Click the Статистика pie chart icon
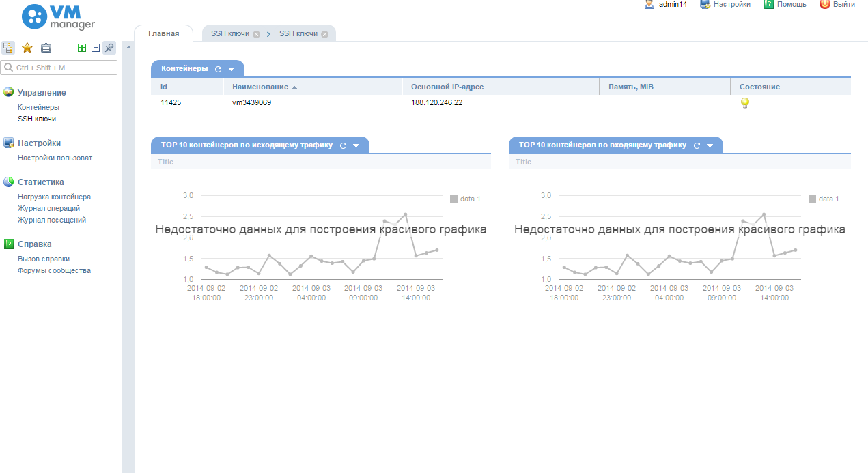 tap(9, 182)
